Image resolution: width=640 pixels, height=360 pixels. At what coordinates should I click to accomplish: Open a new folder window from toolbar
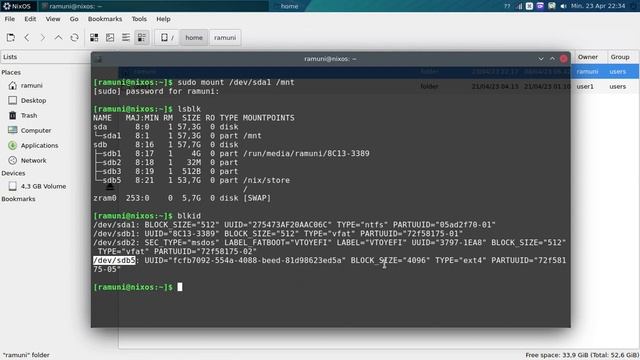click(11, 38)
